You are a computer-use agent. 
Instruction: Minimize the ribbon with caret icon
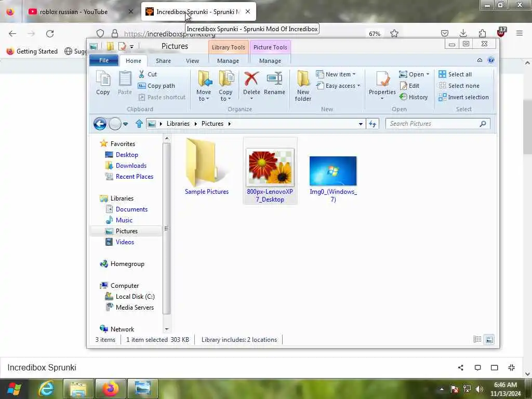pos(480,60)
